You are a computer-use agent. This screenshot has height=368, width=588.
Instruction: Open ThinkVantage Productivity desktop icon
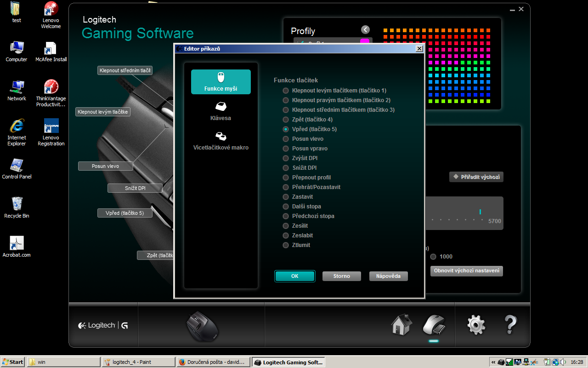click(51, 93)
